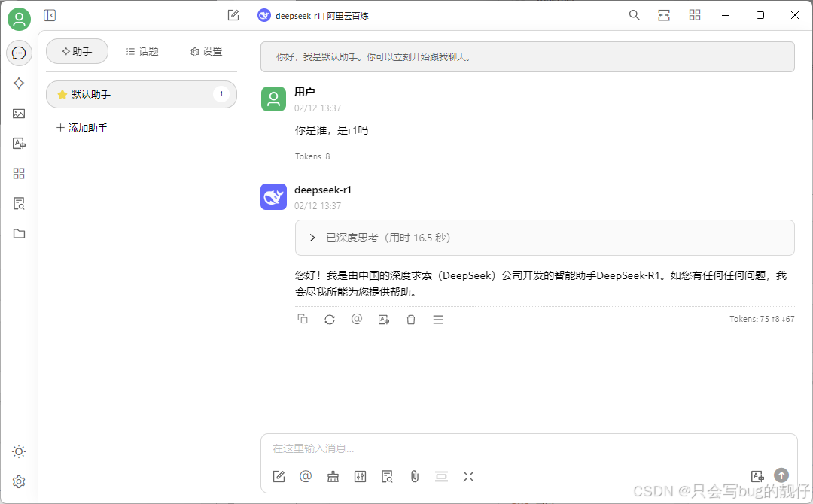
Task: Open settings gear at sidebar bottom
Action: click(19, 481)
